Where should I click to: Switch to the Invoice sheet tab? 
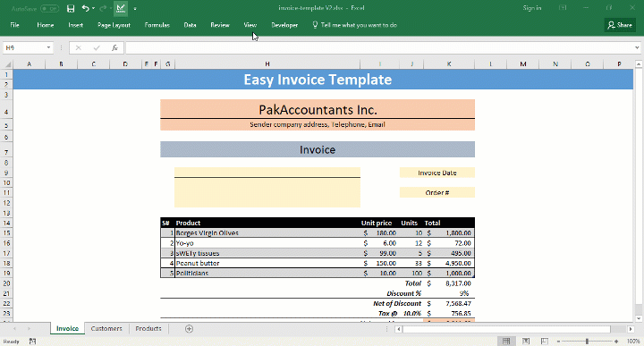67,328
